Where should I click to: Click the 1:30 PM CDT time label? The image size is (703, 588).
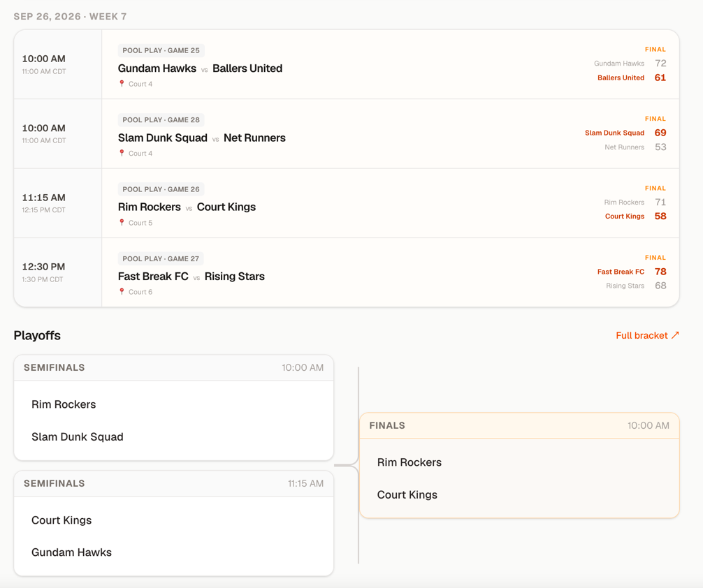(43, 279)
